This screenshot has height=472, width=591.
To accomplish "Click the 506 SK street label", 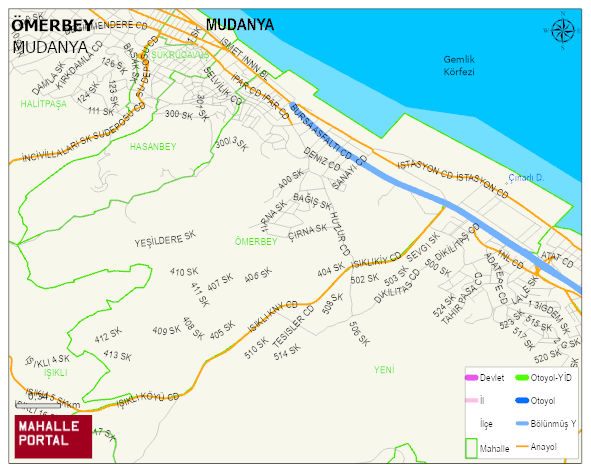I will coord(359,334).
